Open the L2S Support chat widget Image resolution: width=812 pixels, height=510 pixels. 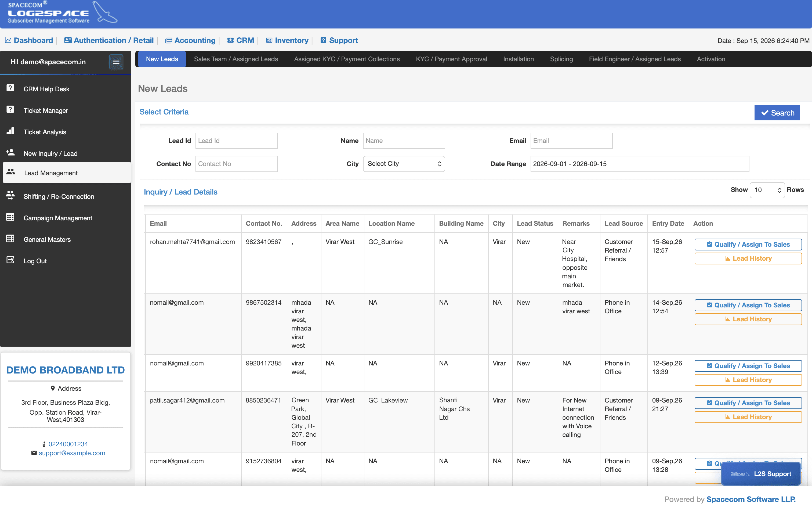click(x=760, y=473)
